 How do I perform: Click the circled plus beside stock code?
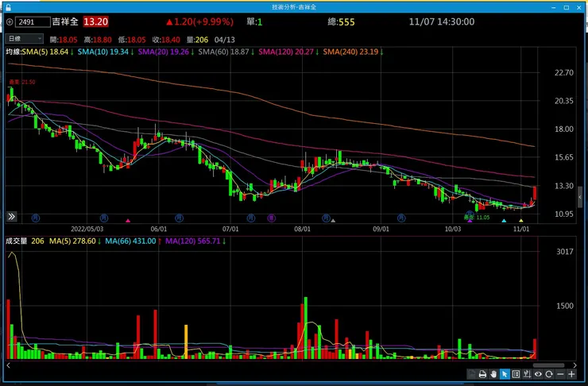pyautogui.click(x=10, y=22)
